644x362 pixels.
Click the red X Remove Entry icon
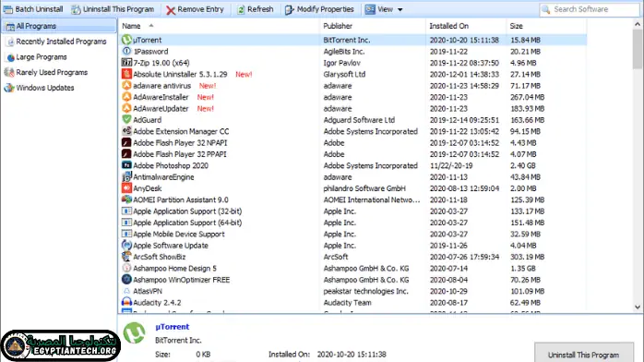pos(171,10)
